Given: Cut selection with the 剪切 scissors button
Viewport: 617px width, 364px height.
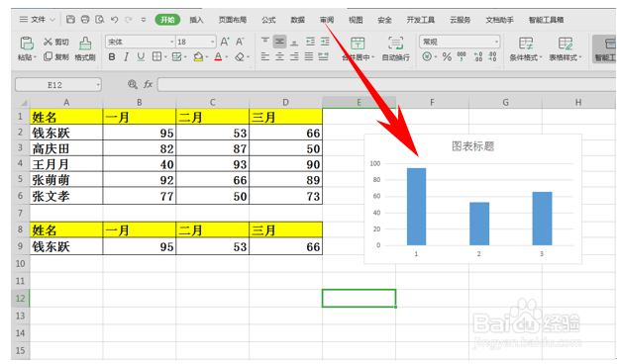Looking at the screenshot, I should [56, 42].
